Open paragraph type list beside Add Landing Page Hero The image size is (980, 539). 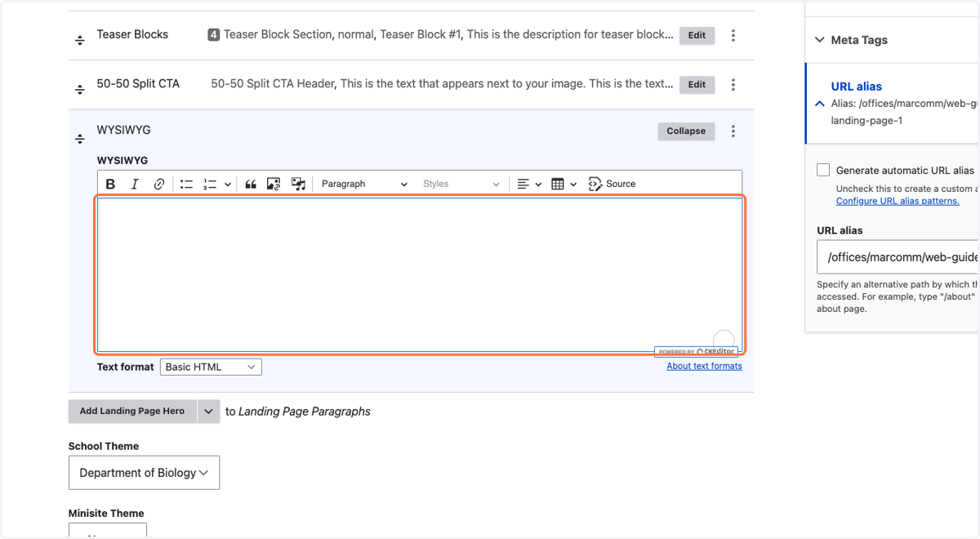208,412
